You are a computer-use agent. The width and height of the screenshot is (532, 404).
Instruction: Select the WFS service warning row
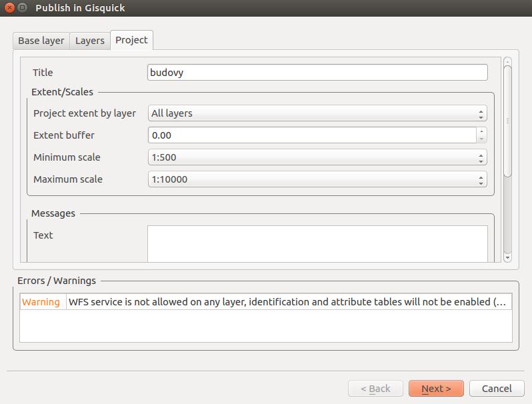point(266,302)
